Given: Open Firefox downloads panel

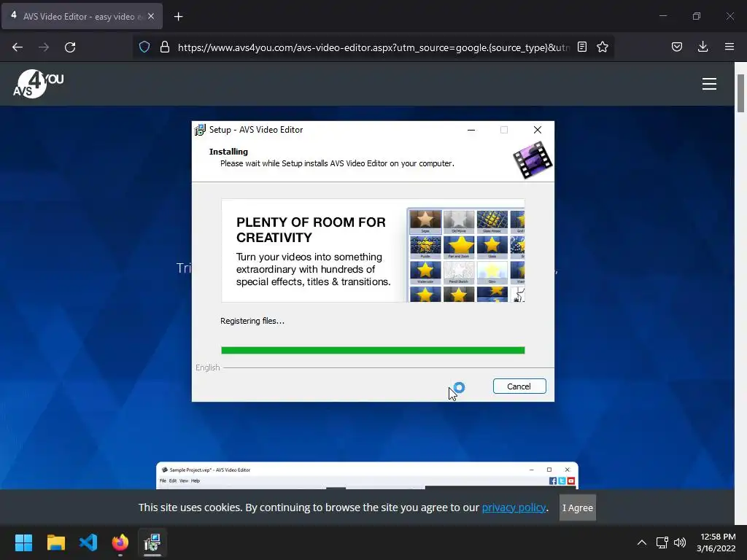Looking at the screenshot, I should coord(703,47).
